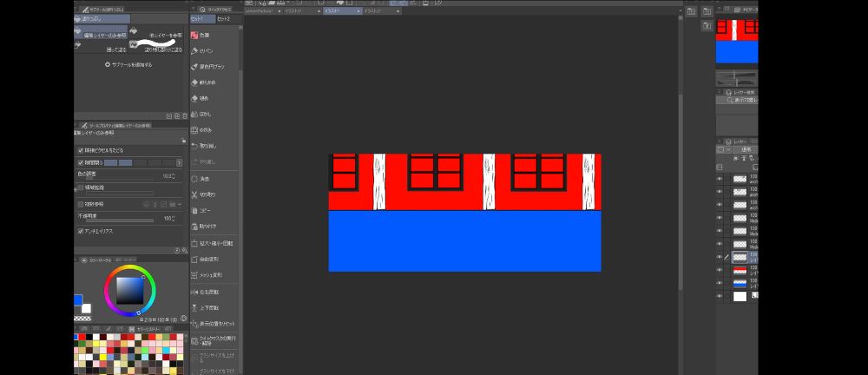This screenshot has height=375, width=868.
Task: Click the trash icon in the sub tool panel
Action: click(x=185, y=116)
